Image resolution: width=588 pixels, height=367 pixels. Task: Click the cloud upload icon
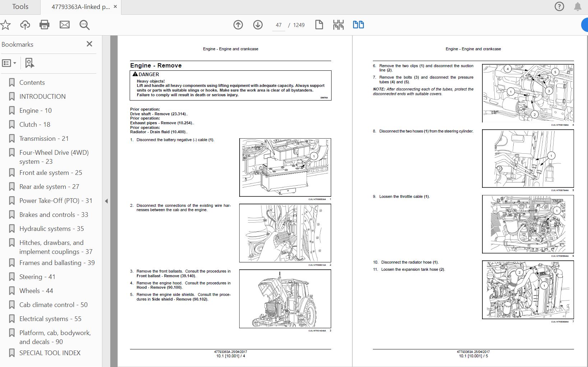point(25,25)
